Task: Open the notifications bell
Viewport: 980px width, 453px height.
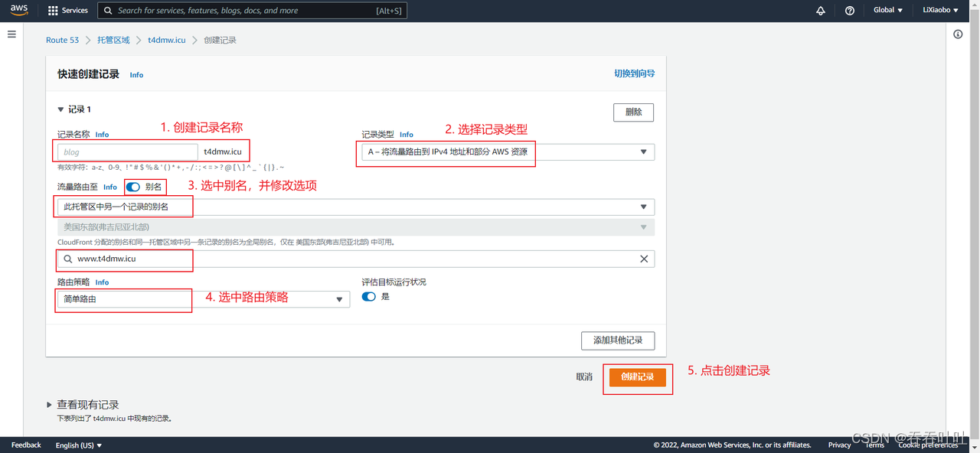Action: click(821, 11)
